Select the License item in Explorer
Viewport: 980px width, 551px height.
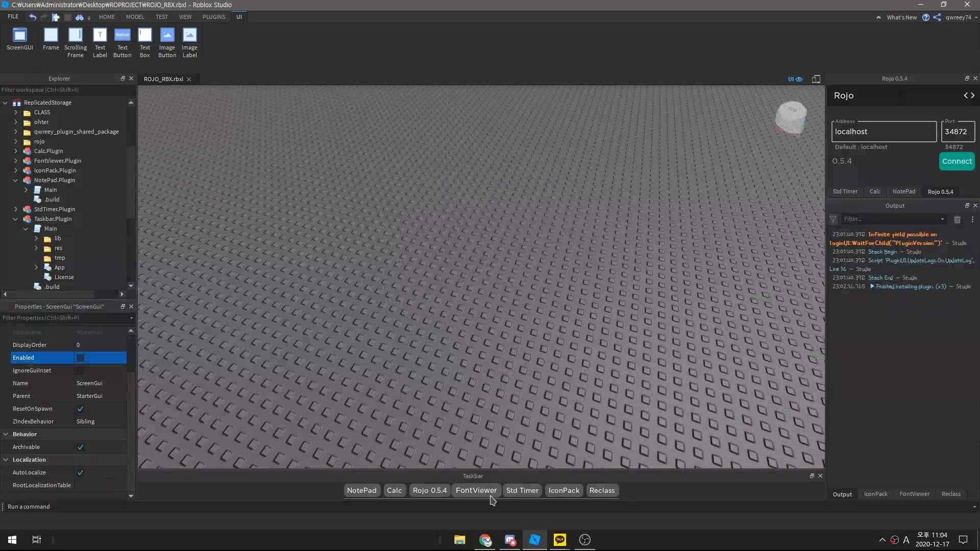tap(64, 277)
